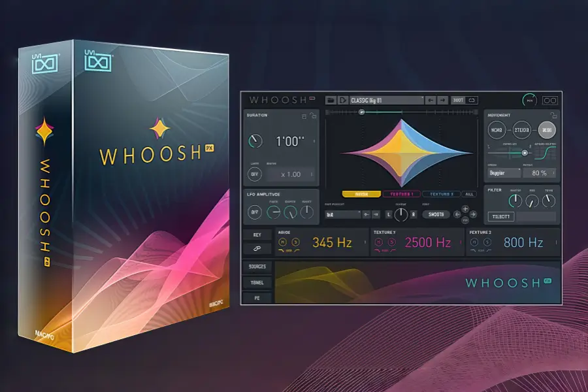This screenshot has height=392, width=588.
Task: Click the chain link icon button
Action: 257,248
